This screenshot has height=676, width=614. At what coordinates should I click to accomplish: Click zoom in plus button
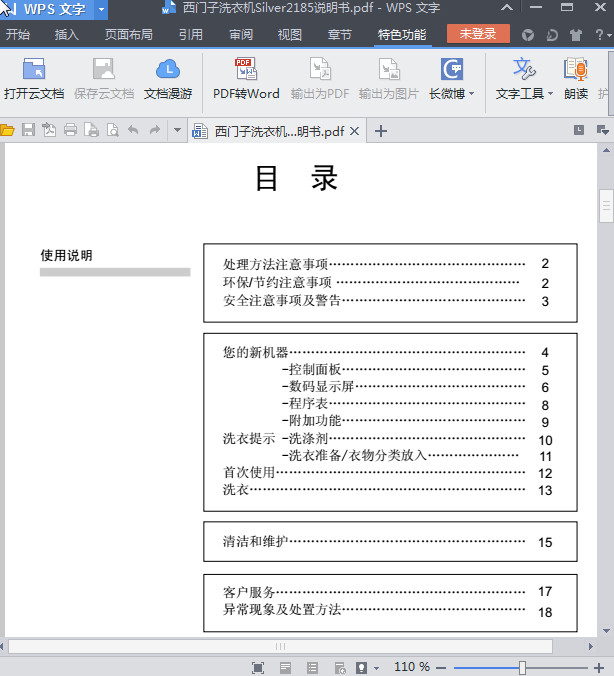[599, 668]
